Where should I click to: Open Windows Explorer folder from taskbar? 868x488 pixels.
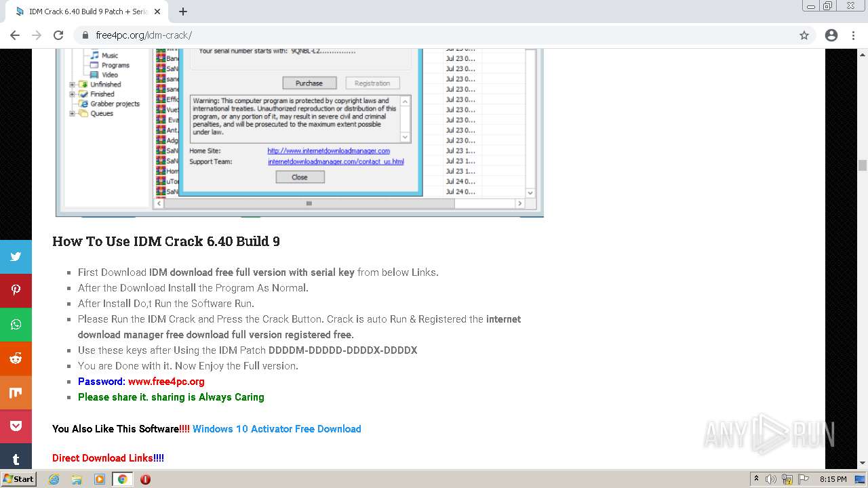tap(77, 479)
